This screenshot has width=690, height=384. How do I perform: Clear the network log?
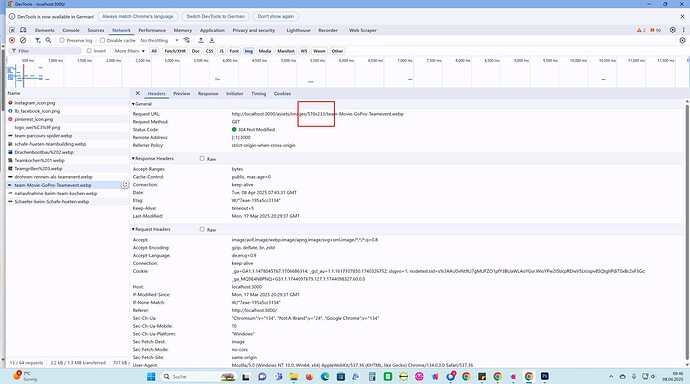(23, 40)
